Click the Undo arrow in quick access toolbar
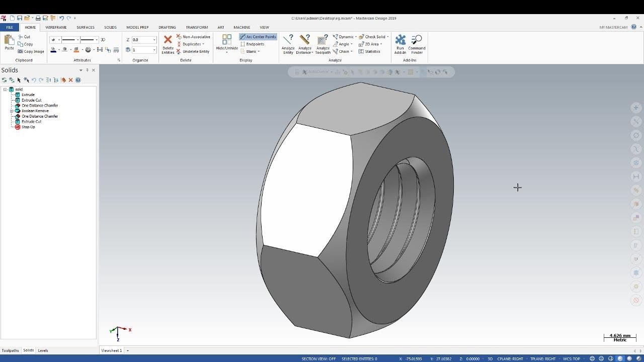The width and height of the screenshot is (644, 362). click(x=61, y=18)
